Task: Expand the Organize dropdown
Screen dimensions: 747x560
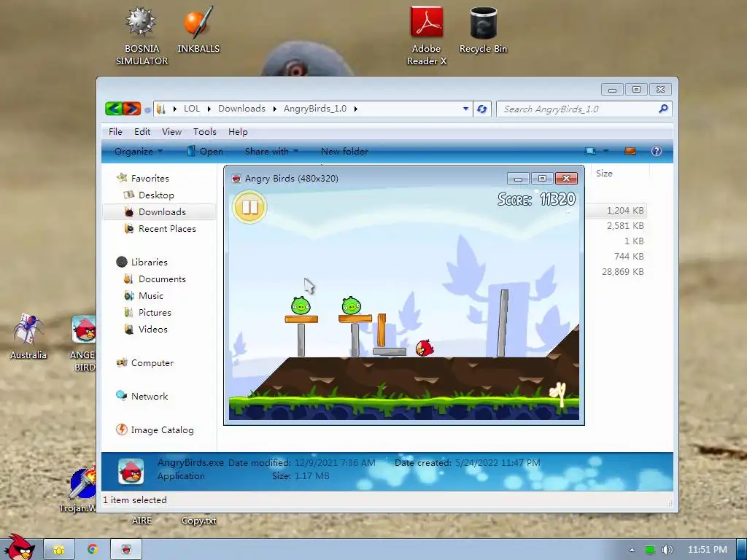Action: [138, 152]
